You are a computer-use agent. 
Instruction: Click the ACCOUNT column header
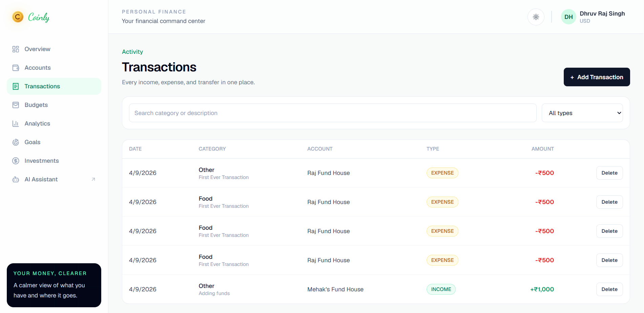[x=320, y=149]
